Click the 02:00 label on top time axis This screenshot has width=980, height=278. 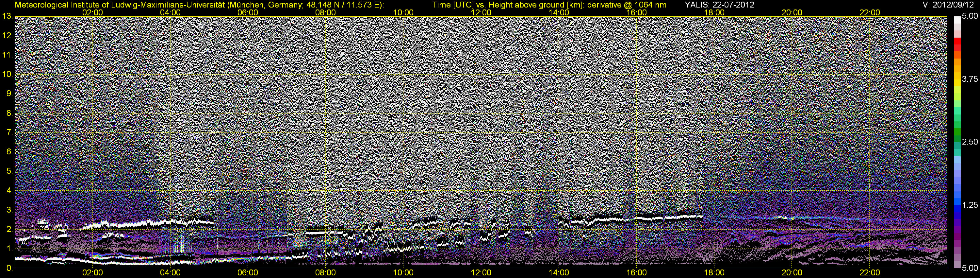[92, 12]
